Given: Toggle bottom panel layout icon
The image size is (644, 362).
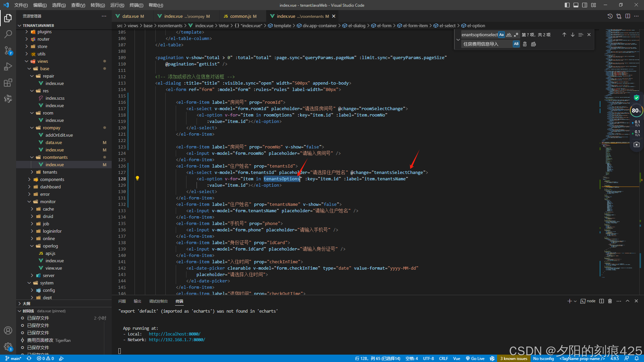Looking at the screenshot, I should tap(576, 5).
